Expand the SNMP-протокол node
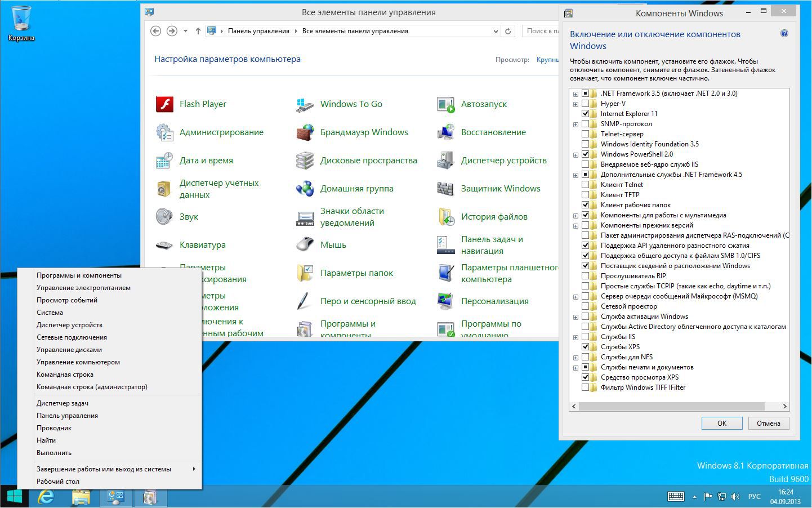 click(575, 124)
